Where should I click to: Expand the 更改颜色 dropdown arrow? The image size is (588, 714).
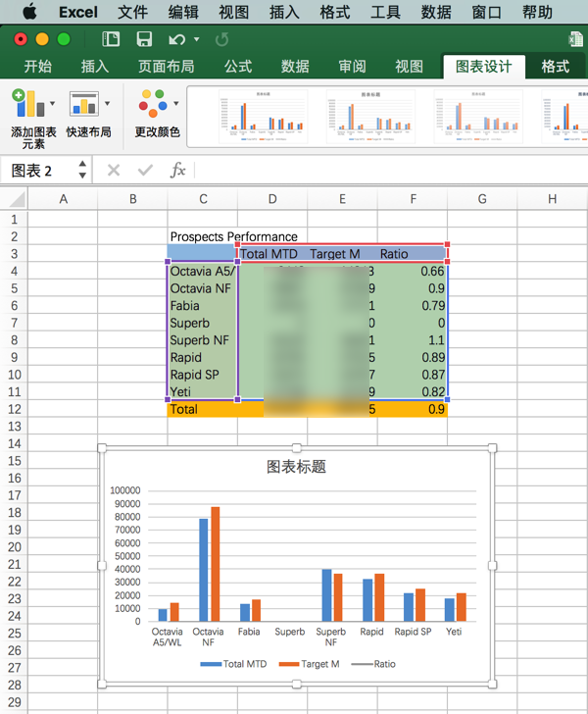(176, 104)
